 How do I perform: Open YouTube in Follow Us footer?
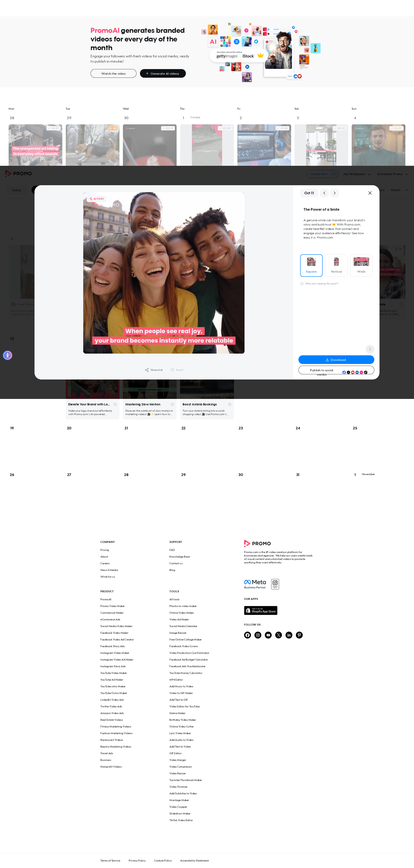268,635
